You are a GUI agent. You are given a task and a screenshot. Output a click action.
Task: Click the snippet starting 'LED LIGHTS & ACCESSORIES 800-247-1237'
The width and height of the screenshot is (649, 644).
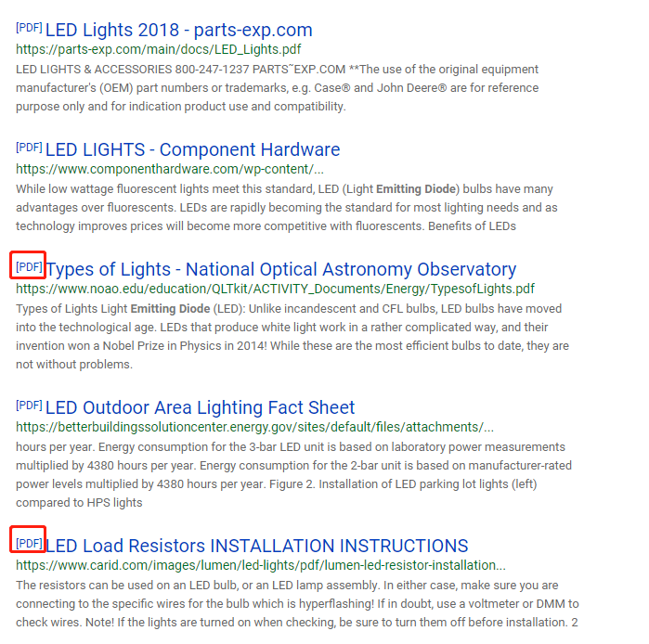[278, 87]
